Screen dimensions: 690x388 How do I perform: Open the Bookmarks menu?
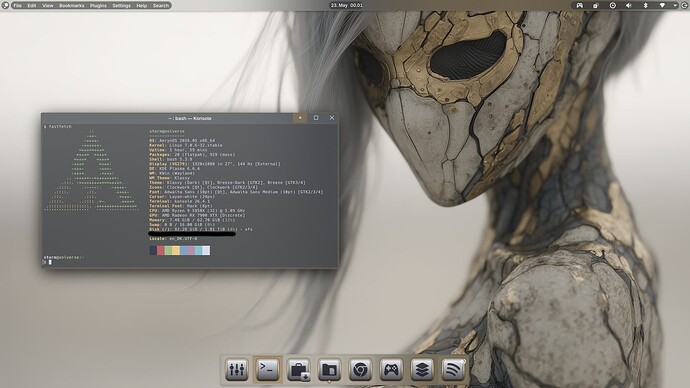[x=71, y=6]
